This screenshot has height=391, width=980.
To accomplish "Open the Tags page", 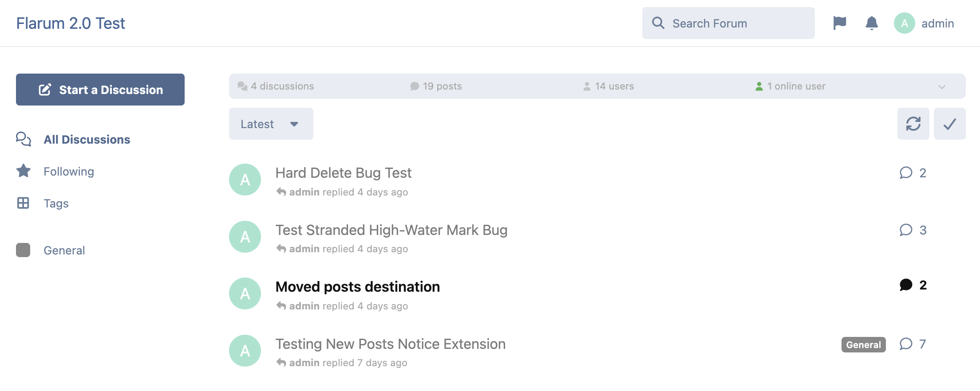I will point(56,203).
